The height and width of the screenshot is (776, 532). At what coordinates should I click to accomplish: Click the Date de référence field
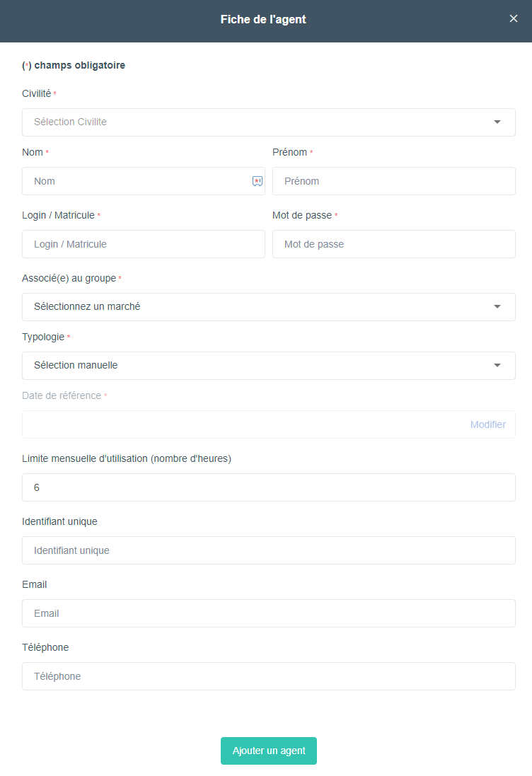(x=269, y=424)
